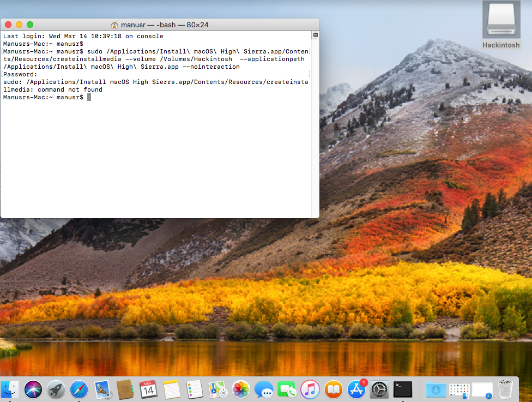Click the Terminal icon in Dock
This screenshot has height=402, width=532.
coord(403,389)
